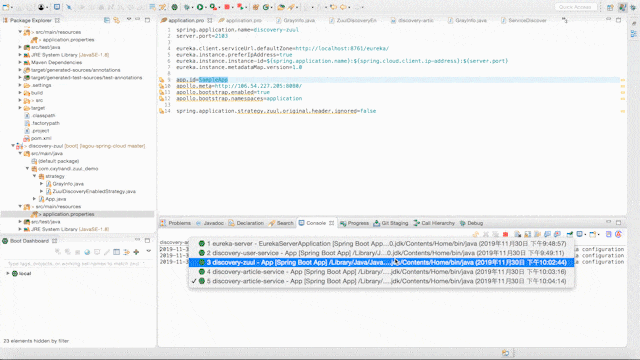
Task: Click the red Stop button in main toolbar
Action: click(227, 7)
